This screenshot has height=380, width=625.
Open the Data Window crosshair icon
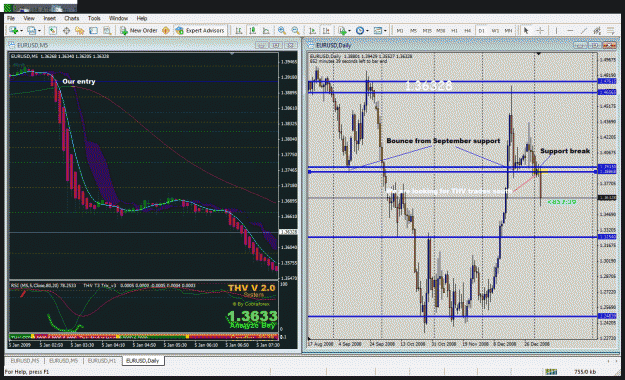click(66, 30)
